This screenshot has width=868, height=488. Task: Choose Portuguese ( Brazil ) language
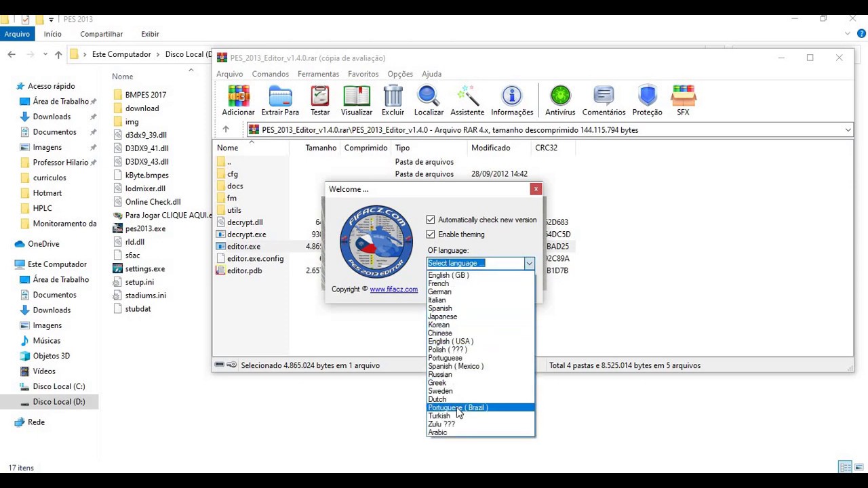pos(481,407)
